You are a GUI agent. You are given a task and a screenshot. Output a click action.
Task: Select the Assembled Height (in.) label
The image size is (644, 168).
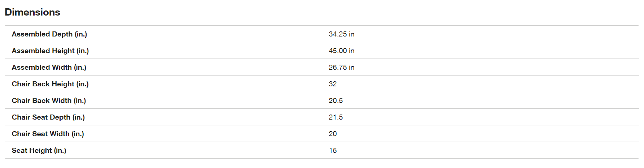50,51
